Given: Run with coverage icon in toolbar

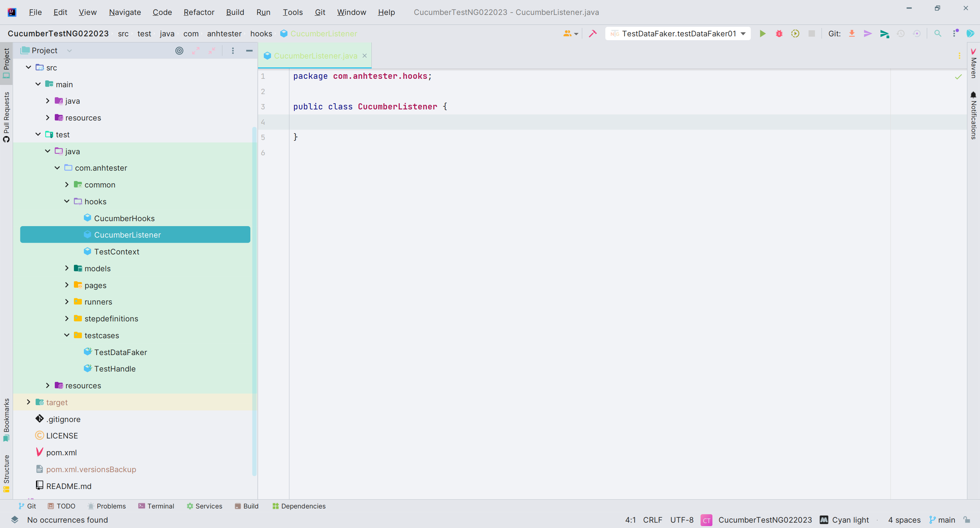Looking at the screenshot, I should point(795,34).
